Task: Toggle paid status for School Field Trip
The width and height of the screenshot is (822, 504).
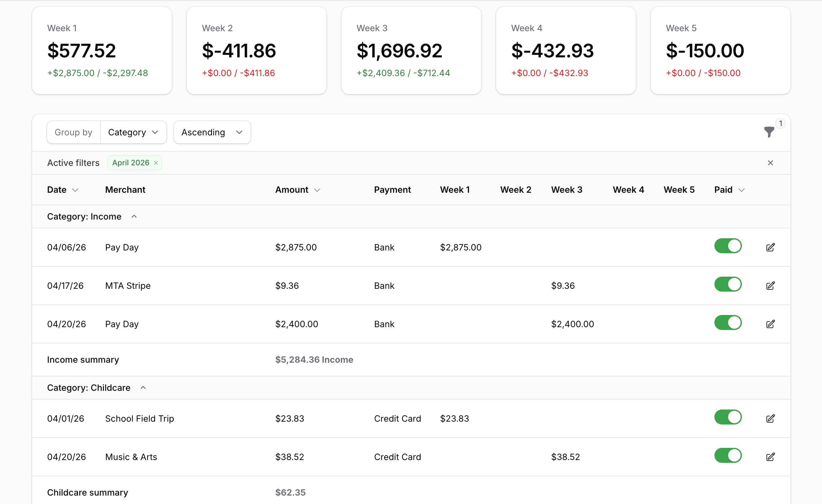Action: point(728,417)
